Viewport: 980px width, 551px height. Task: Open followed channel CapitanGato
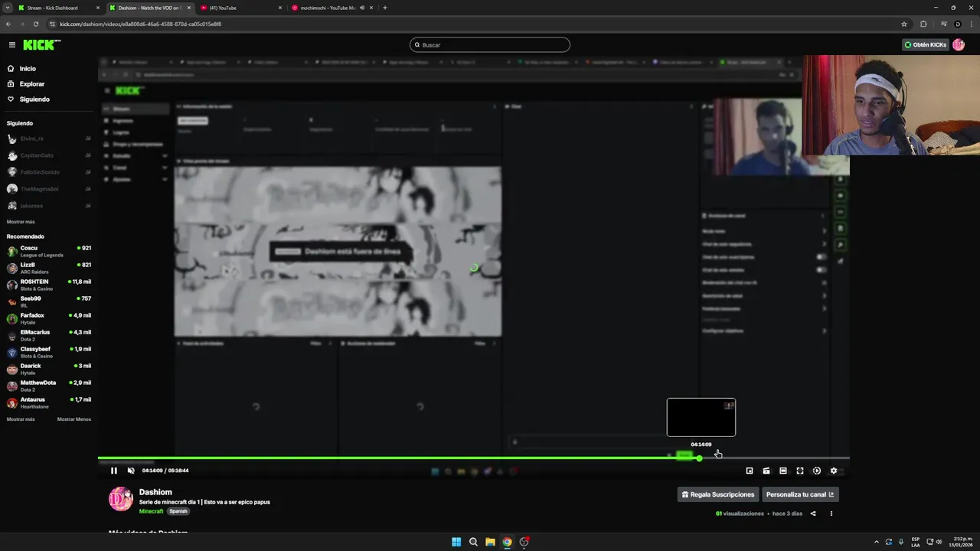coord(49,155)
